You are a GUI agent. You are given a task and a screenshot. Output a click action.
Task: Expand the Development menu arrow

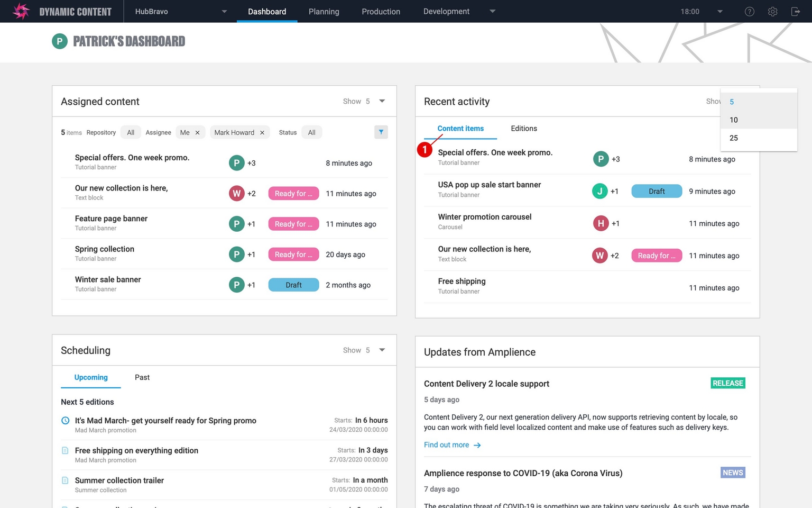pos(493,12)
